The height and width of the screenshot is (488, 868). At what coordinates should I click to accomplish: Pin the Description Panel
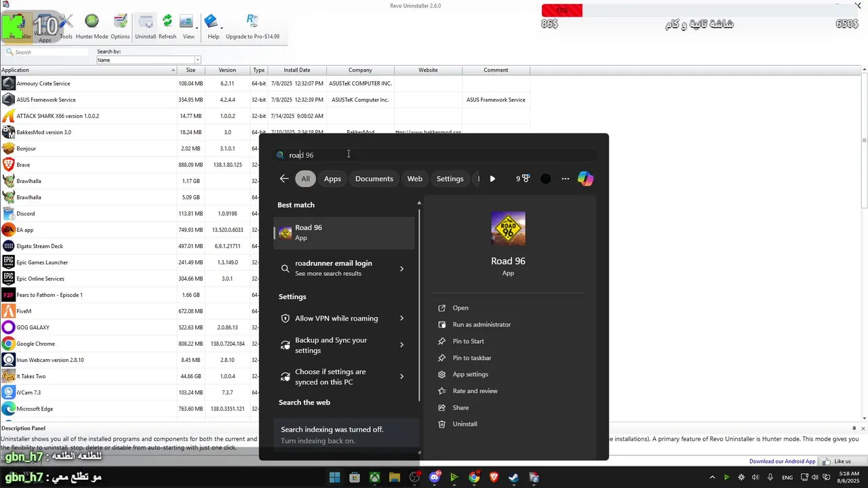pyautogui.click(x=854, y=428)
